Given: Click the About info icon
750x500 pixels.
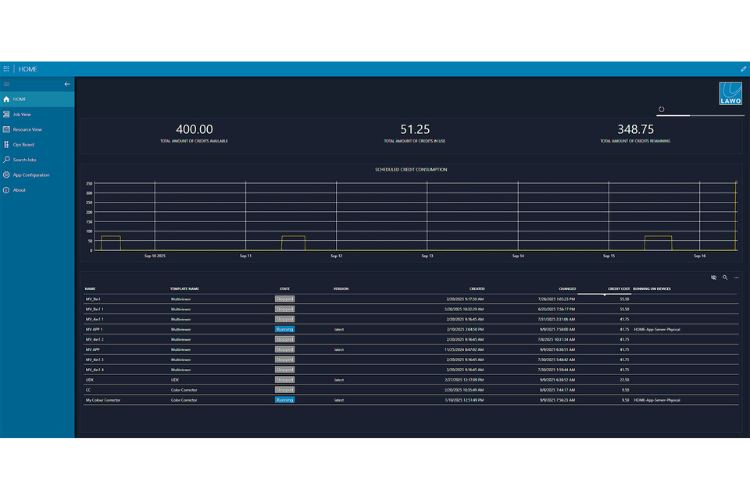Looking at the screenshot, I should tap(7, 190).
